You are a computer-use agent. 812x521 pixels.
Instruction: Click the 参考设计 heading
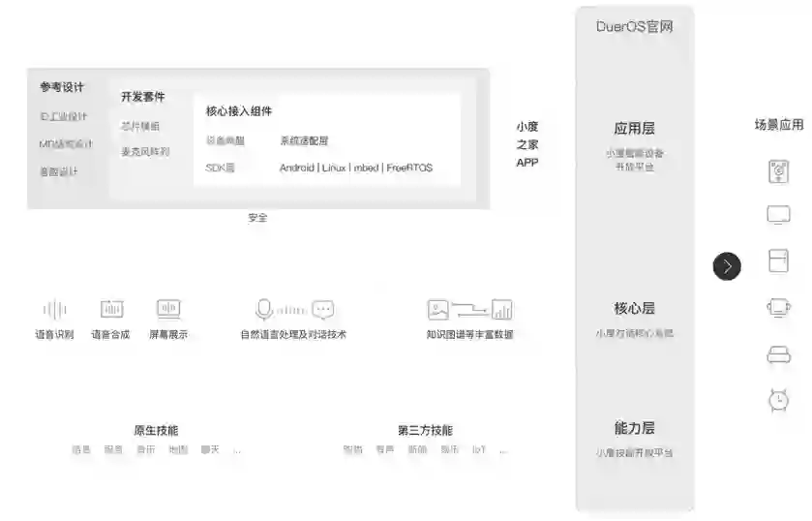click(x=62, y=87)
